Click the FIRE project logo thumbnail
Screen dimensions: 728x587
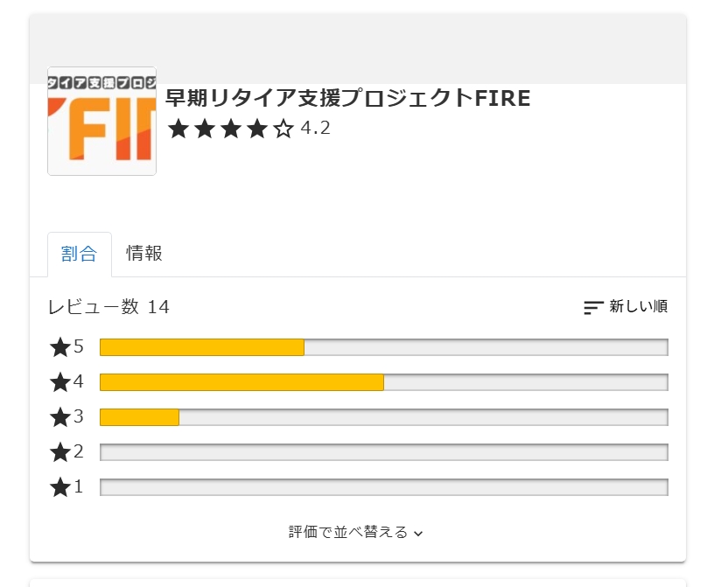click(101, 121)
